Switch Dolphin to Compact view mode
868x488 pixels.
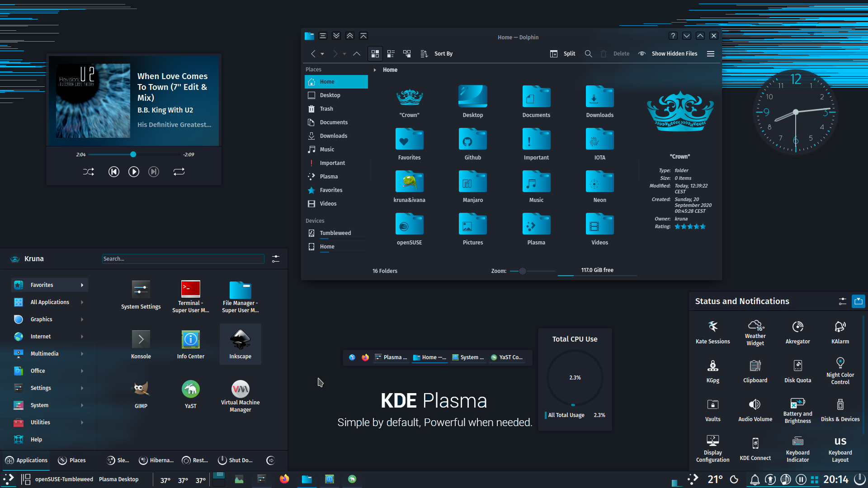[x=391, y=54]
